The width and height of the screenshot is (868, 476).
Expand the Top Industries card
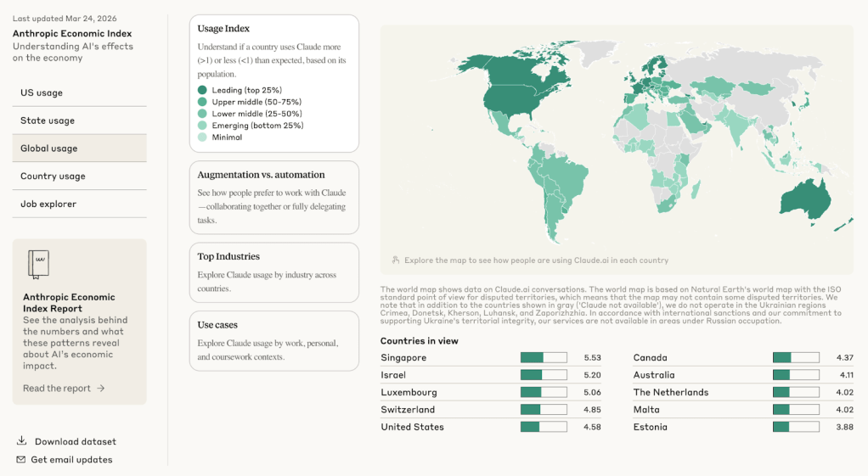273,272
